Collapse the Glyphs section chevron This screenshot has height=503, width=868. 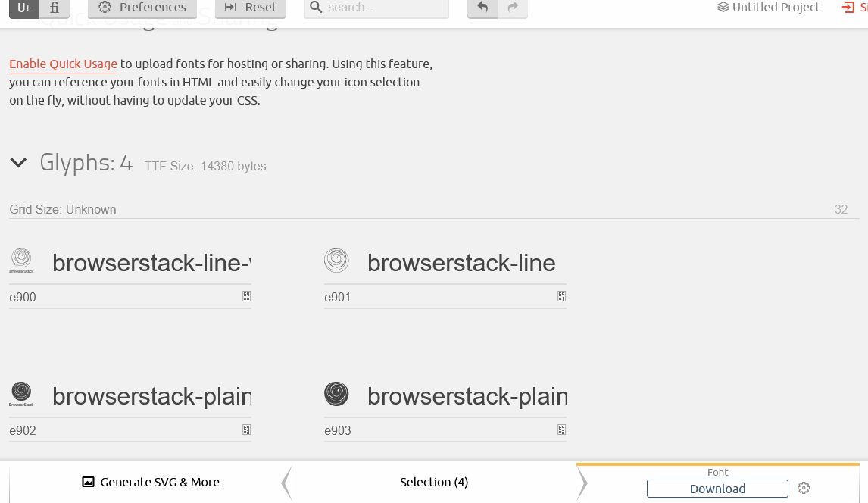pos(18,163)
